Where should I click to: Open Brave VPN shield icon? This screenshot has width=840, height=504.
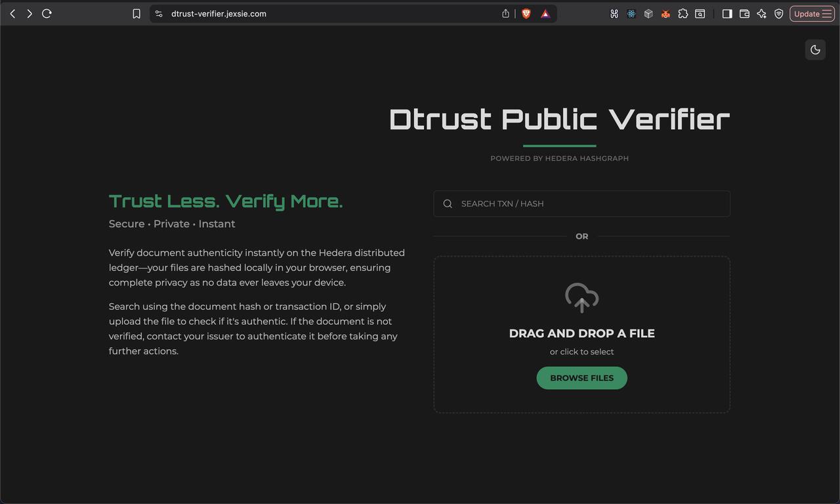(x=779, y=14)
